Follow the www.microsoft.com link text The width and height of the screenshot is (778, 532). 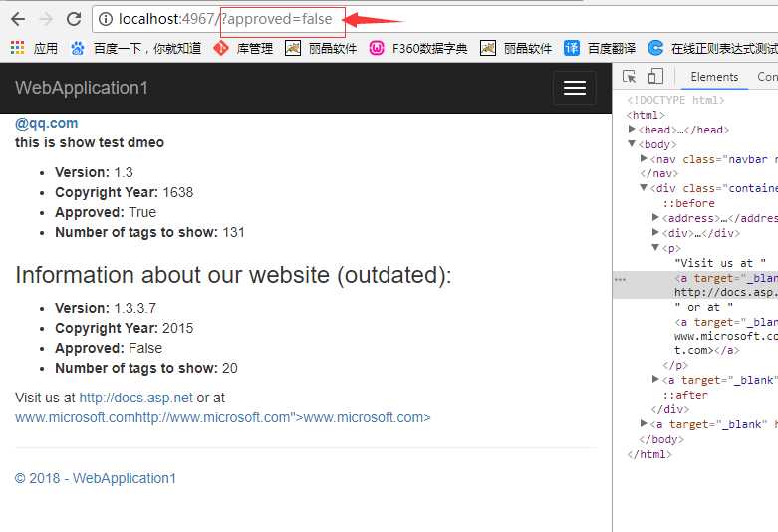(x=223, y=417)
